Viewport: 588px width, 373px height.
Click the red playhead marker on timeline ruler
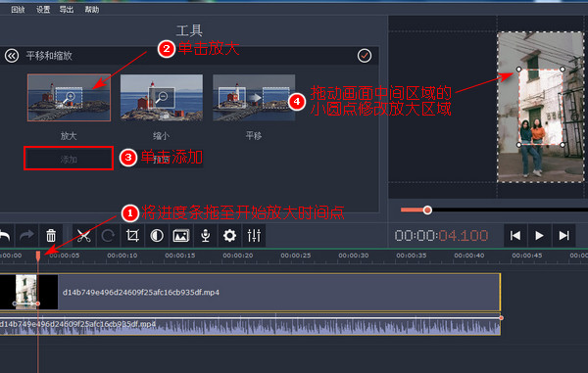click(38, 256)
